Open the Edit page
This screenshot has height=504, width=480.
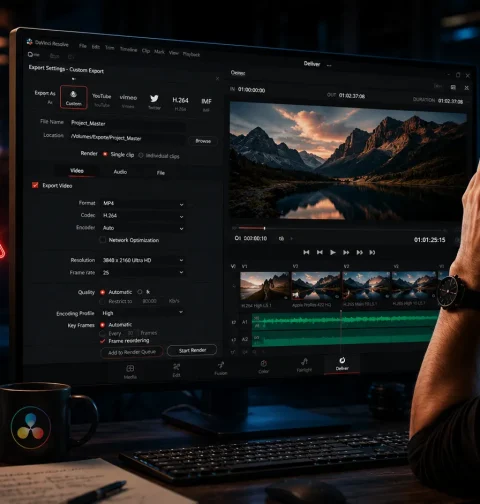[x=176, y=370]
